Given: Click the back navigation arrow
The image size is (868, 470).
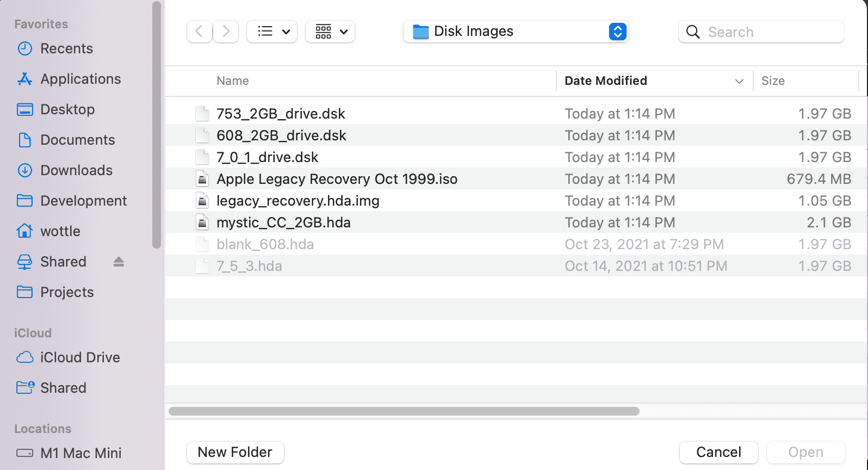Looking at the screenshot, I should coord(199,32).
